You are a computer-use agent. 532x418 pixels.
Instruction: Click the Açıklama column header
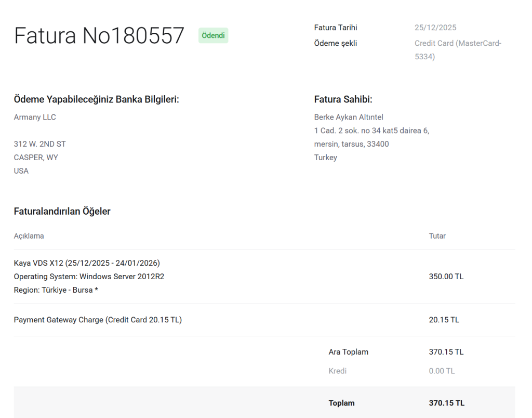29,236
